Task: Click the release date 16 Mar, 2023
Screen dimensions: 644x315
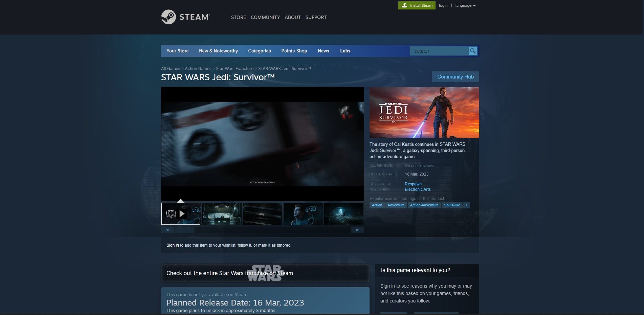Action: 417,174
